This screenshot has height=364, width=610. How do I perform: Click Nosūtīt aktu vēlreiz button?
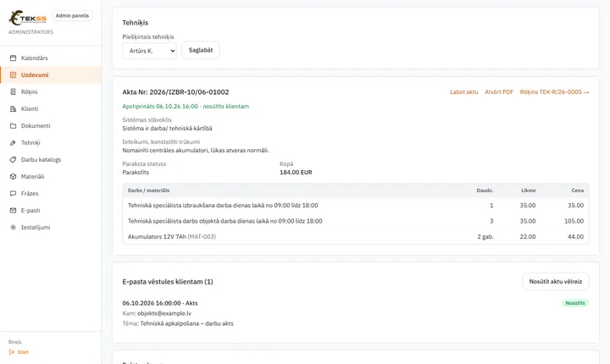tap(556, 282)
